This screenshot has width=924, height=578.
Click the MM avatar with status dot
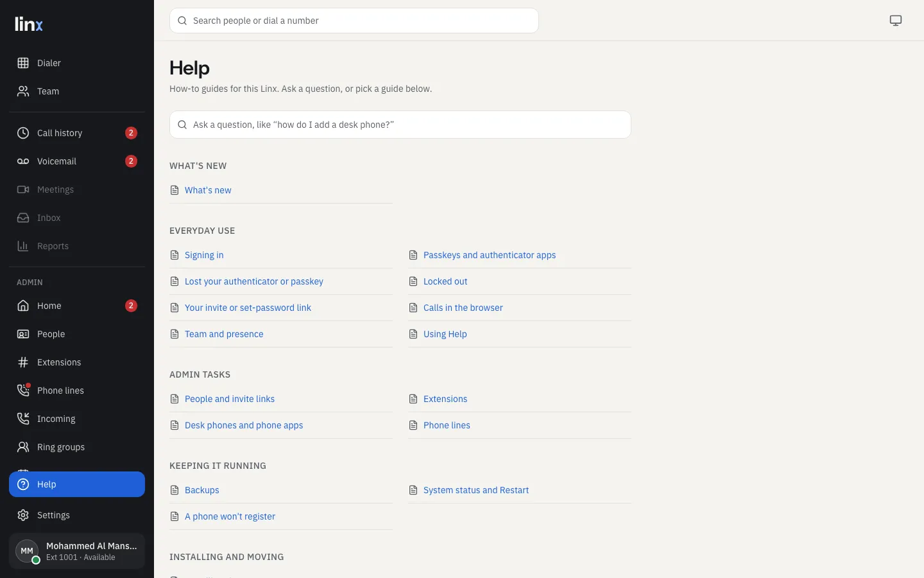pos(27,551)
